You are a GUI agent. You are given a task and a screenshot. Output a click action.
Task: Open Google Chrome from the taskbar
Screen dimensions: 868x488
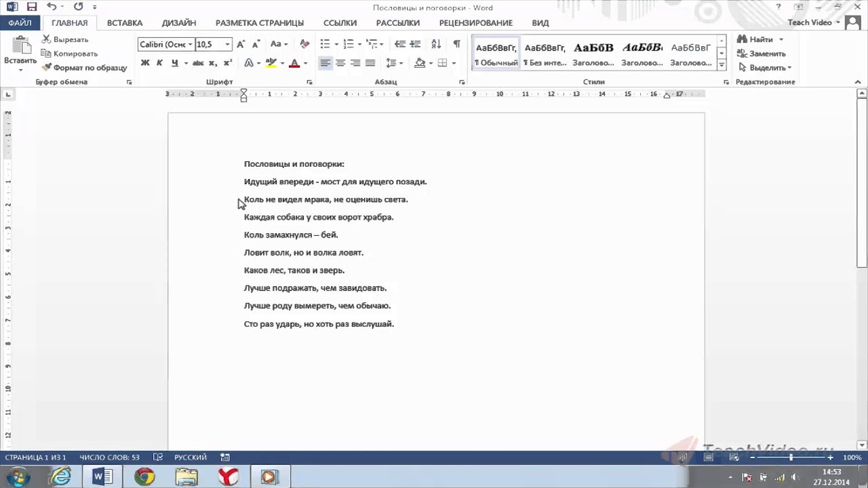pyautogui.click(x=144, y=477)
